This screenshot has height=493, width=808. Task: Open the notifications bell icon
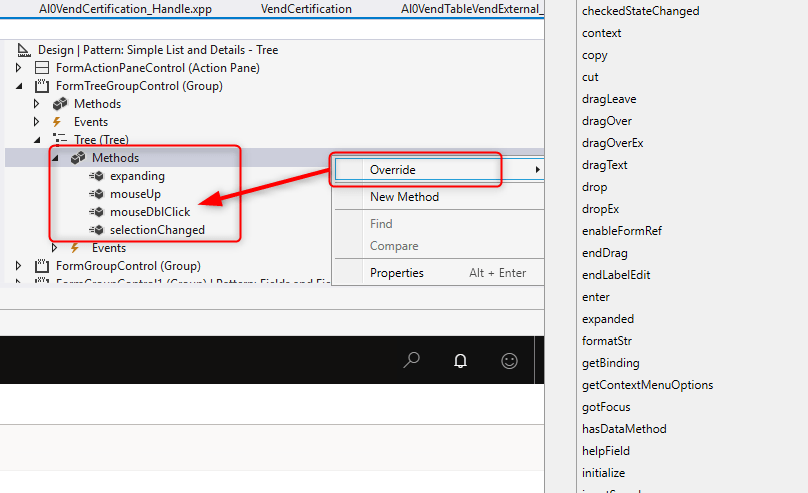click(460, 361)
